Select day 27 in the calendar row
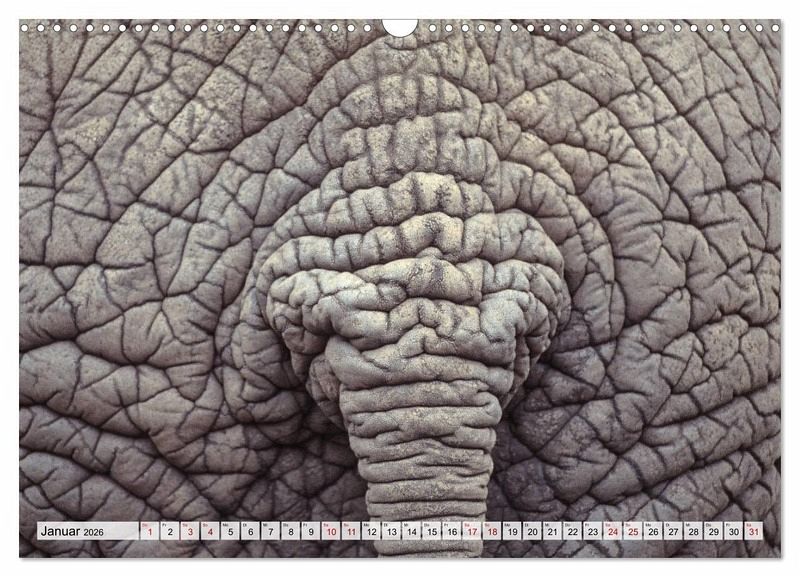 [x=673, y=532]
